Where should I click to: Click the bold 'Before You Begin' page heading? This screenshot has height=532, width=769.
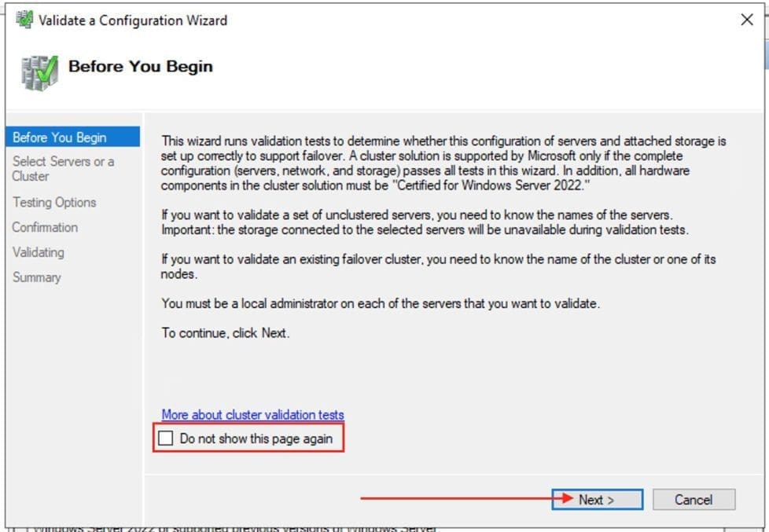tap(140, 66)
